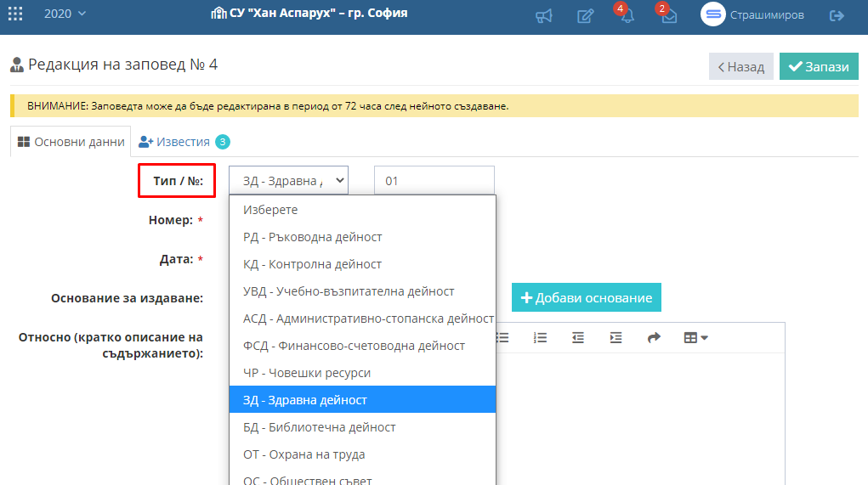This screenshot has width=868, height=485.
Task: Click the redo arrow icon in editor
Action: (654, 337)
